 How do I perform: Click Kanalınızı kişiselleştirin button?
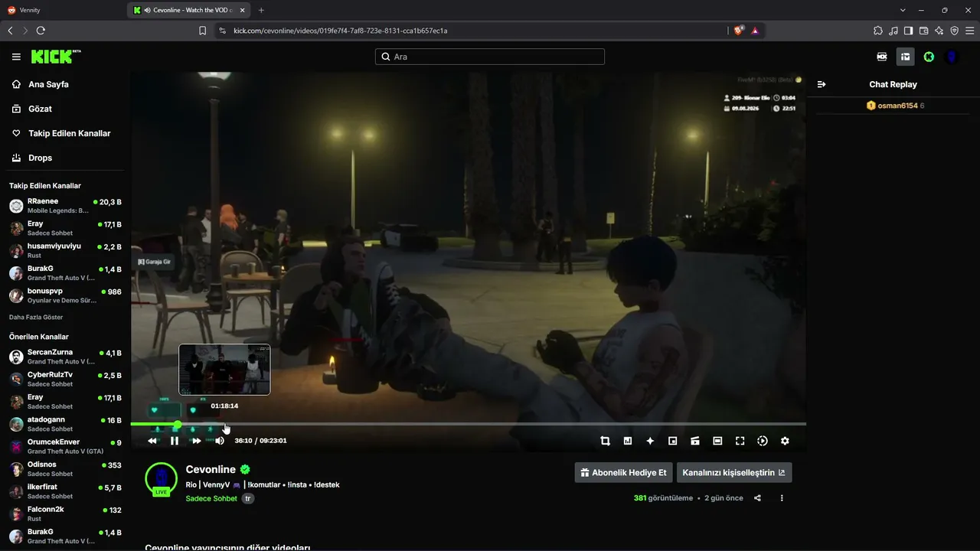[734, 472]
